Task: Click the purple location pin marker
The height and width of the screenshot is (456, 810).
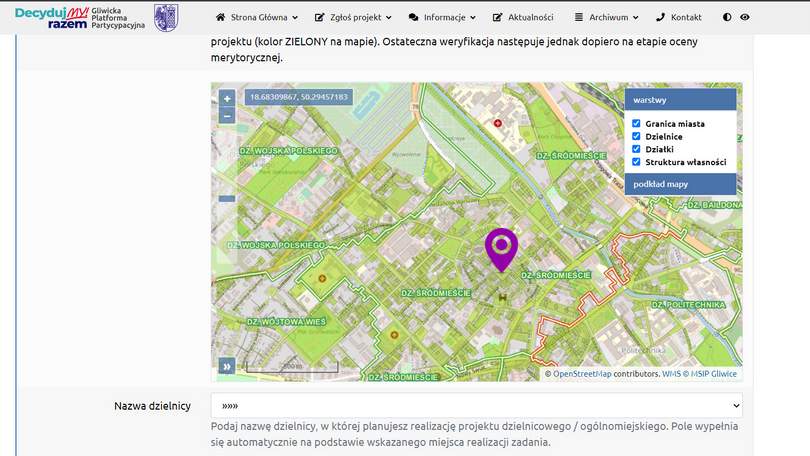Action: (x=501, y=246)
